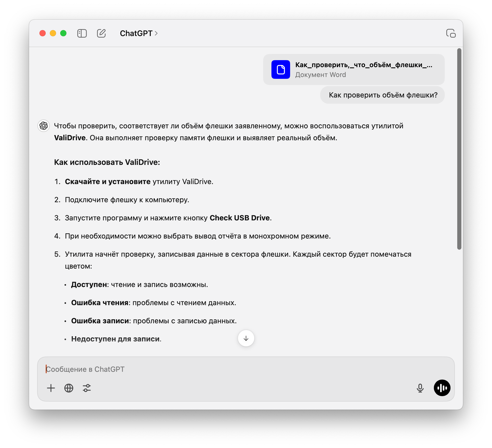Jump to bottom with down arrow button

tap(246, 338)
